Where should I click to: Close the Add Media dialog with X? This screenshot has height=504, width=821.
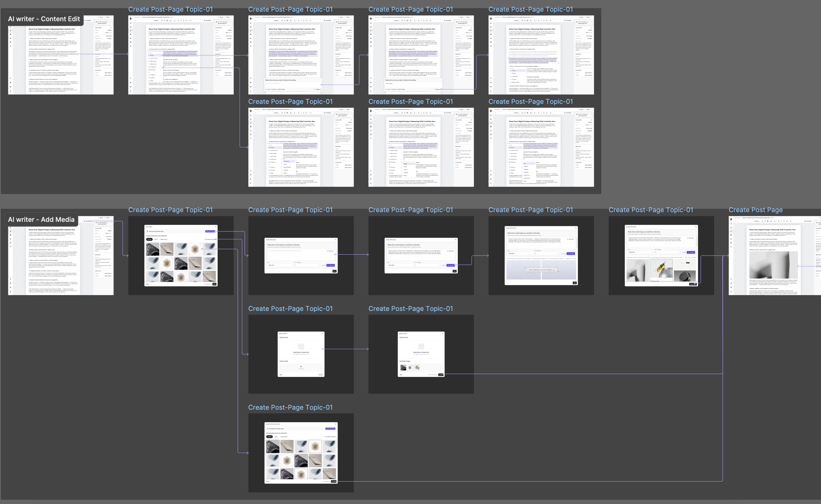[x=216, y=227]
